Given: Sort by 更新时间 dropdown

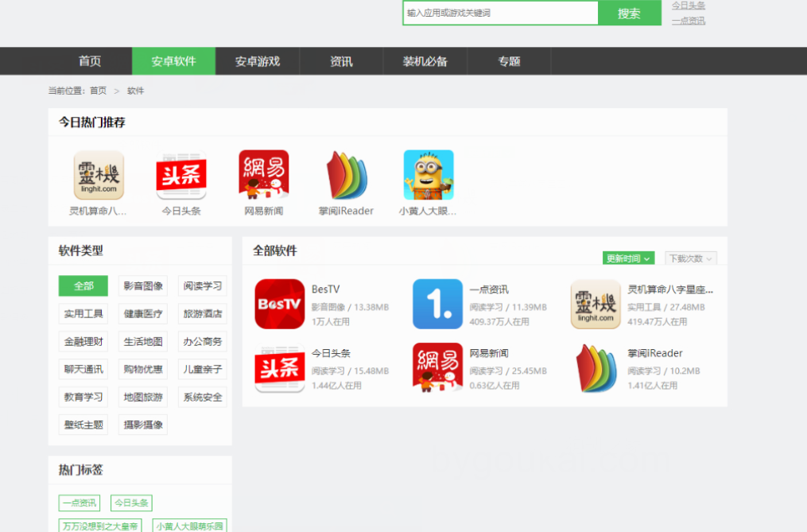Looking at the screenshot, I should (628, 258).
